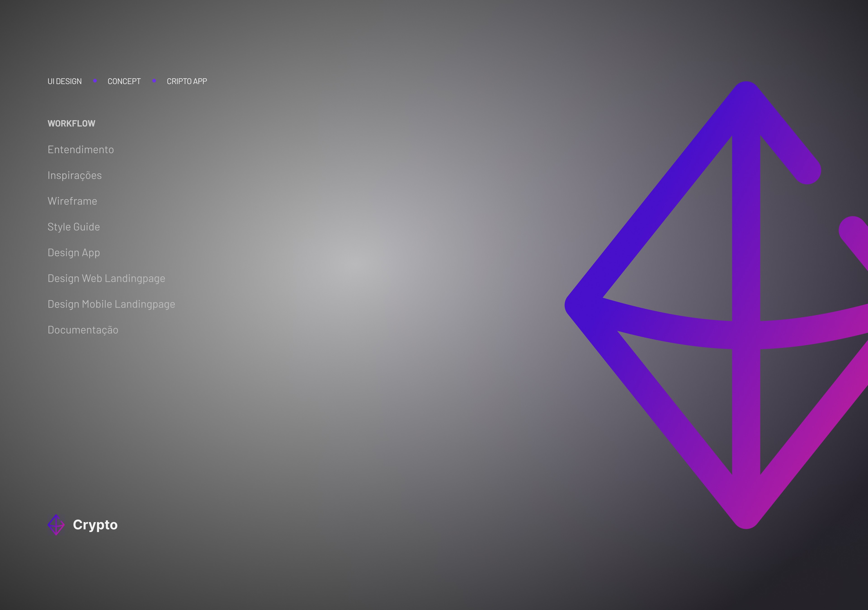Open the Entendimento workflow item
The height and width of the screenshot is (610, 868).
pos(80,150)
